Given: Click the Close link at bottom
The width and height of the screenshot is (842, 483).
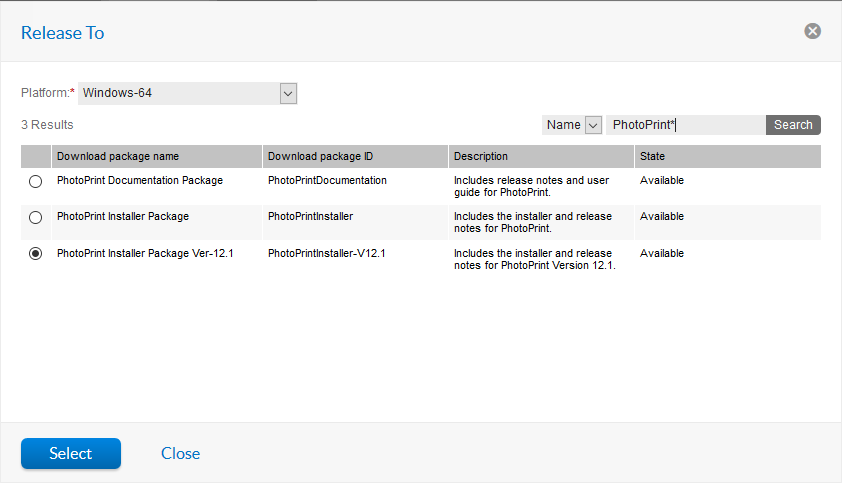Looking at the screenshot, I should click(180, 453).
